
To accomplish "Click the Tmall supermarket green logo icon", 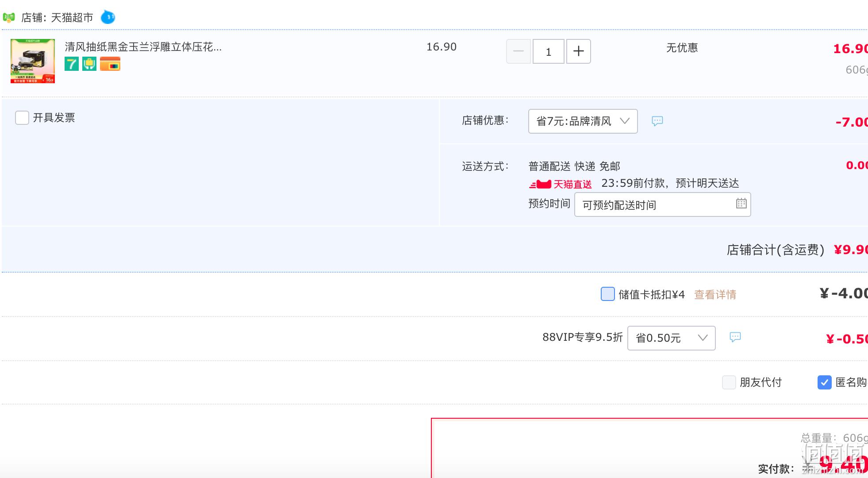I will click(9, 18).
